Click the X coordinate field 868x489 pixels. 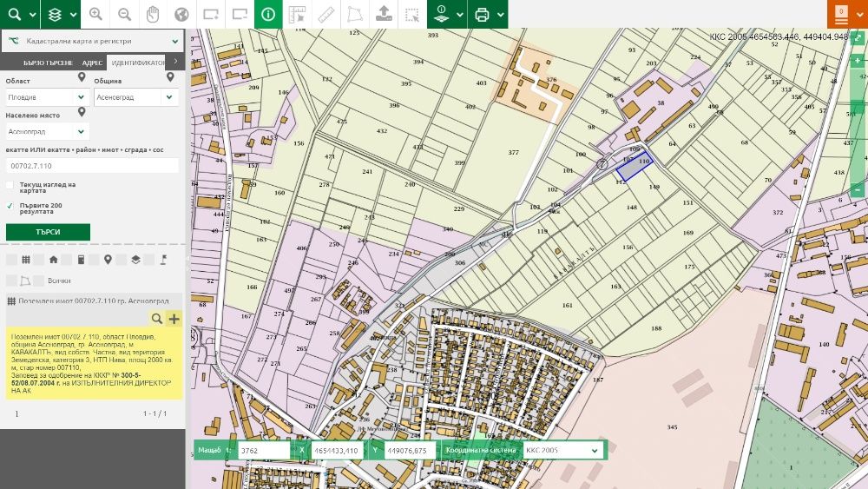tap(337, 450)
